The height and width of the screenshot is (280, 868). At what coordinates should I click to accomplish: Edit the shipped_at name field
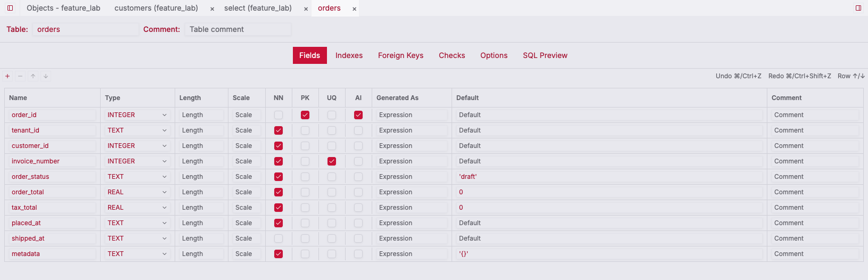click(x=52, y=238)
